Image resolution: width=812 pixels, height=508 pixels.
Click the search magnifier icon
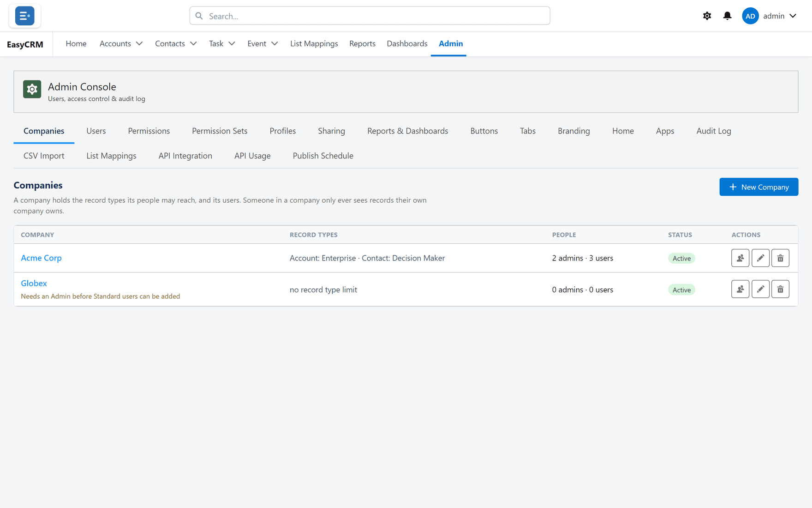(199, 16)
